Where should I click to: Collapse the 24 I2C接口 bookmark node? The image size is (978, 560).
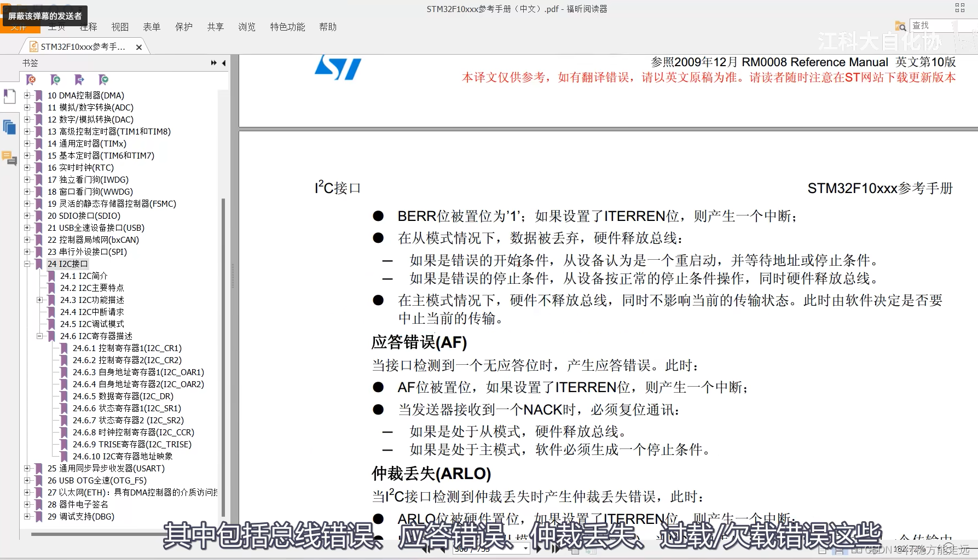pyautogui.click(x=27, y=264)
